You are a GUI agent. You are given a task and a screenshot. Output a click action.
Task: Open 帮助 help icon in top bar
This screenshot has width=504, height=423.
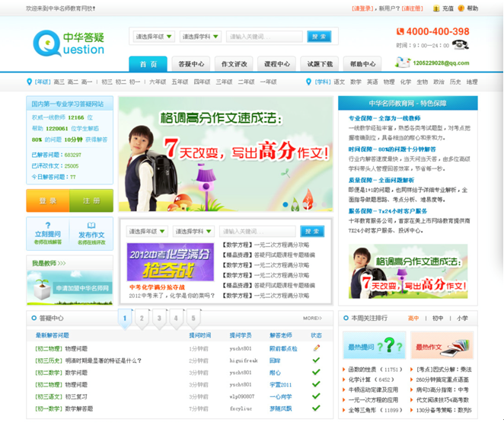[x=461, y=8]
